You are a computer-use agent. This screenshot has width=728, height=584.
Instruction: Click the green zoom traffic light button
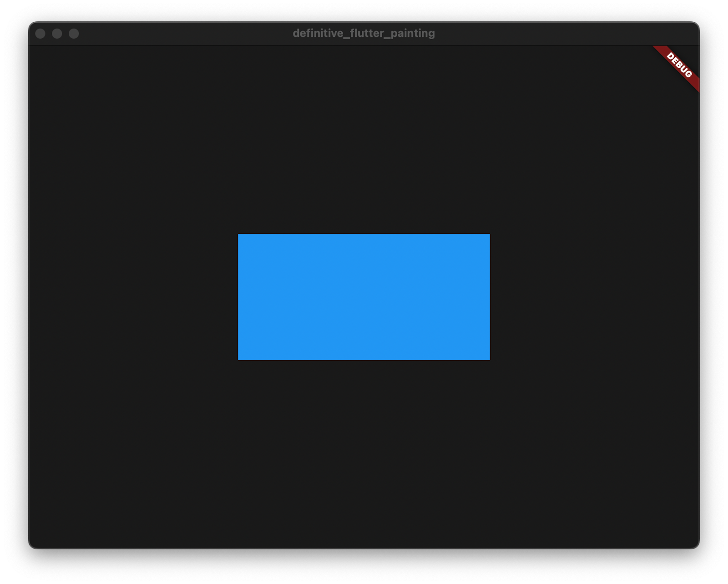tap(73, 32)
